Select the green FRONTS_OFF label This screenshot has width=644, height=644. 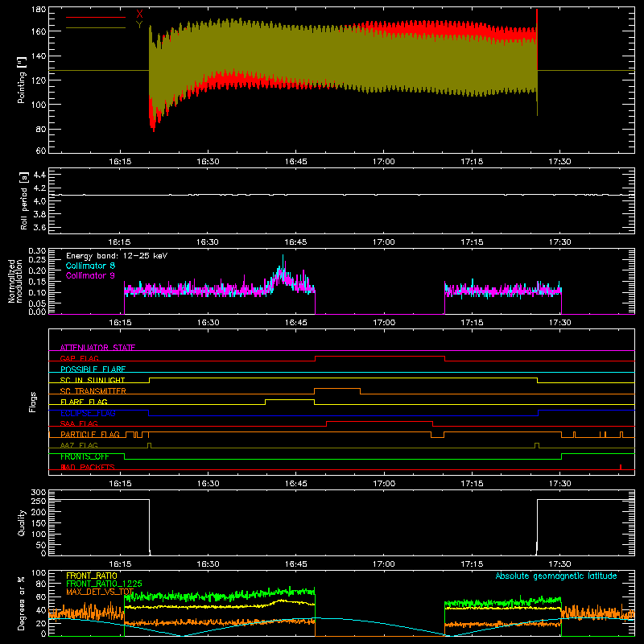coord(85,456)
